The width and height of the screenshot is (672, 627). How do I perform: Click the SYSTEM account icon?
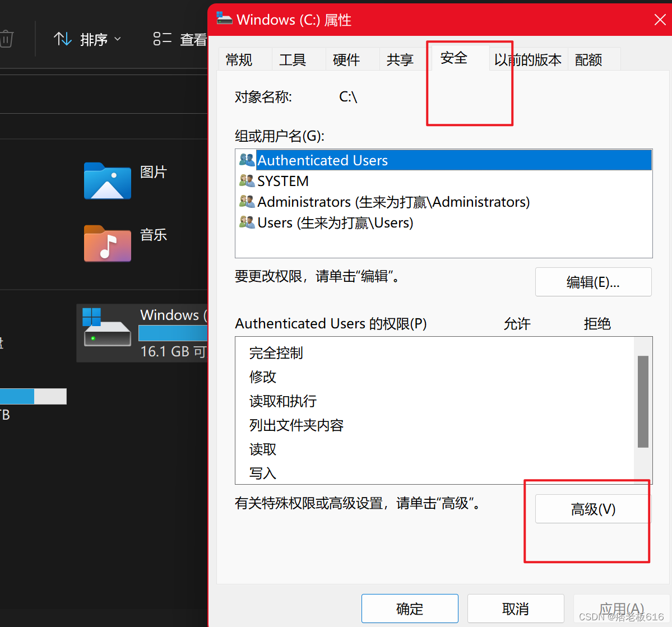(247, 181)
